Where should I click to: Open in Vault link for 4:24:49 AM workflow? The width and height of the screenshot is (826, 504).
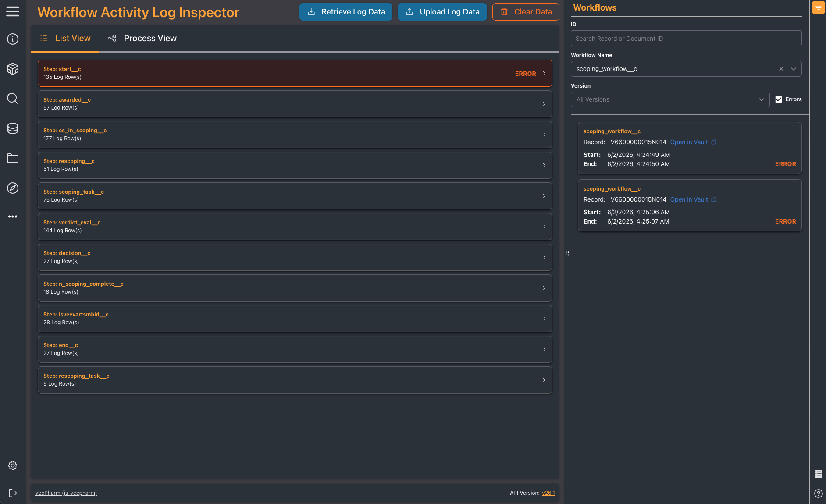(x=689, y=142)
